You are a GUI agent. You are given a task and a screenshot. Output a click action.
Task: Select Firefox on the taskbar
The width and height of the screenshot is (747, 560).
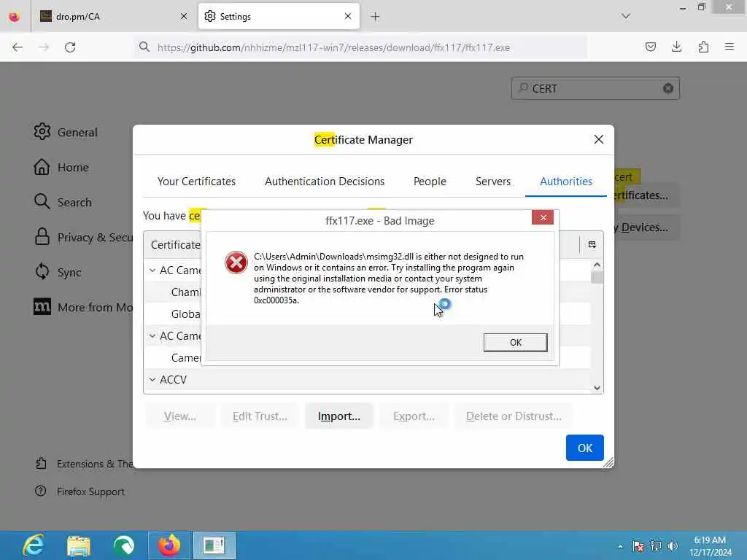169,545
